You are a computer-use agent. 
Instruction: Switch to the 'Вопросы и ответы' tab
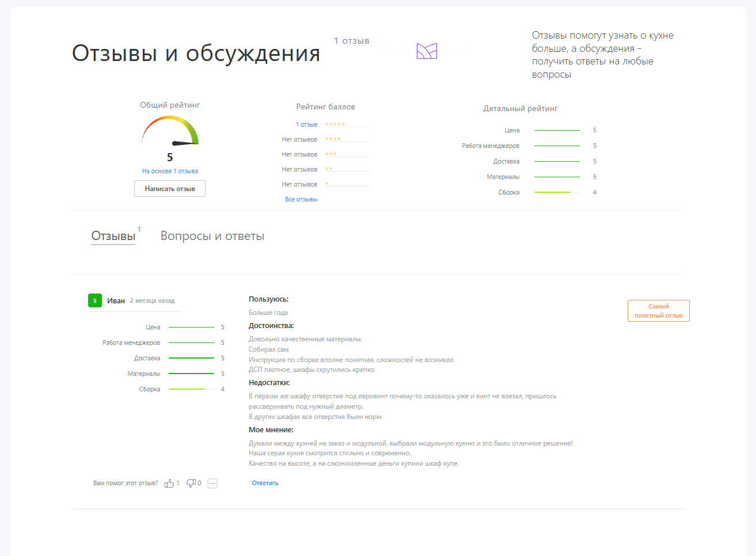212,235
